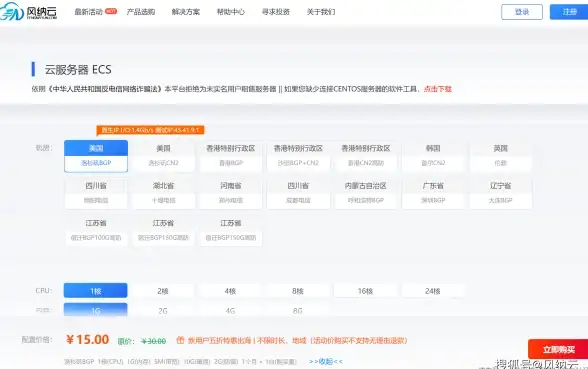
Task: Click the red 立即购买 button
Action: pyautogui.click(x=558, y=350)
